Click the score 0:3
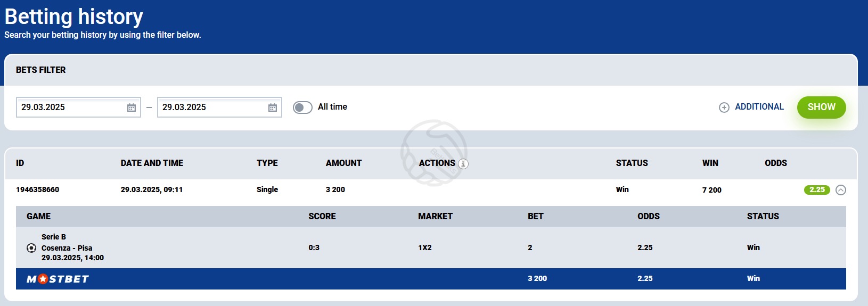This screenshot has height=306, width=868. click(314, 248)
